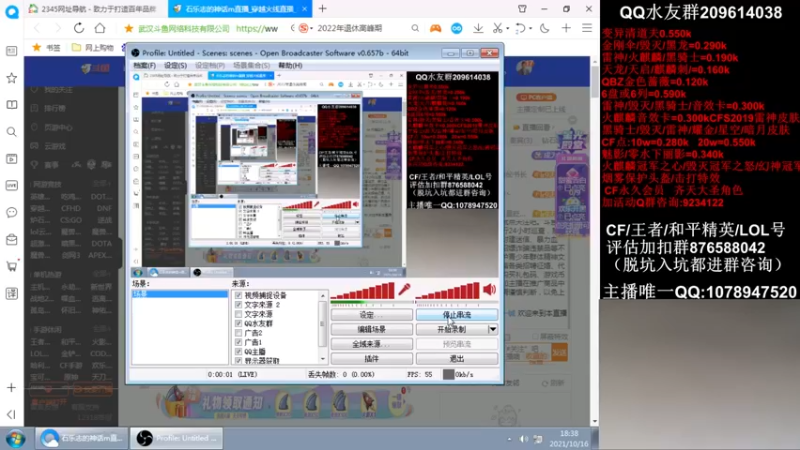800x450 pixels.
Task: Click the blue round extension icon in toolbar
Action: [x=457, y=29]
